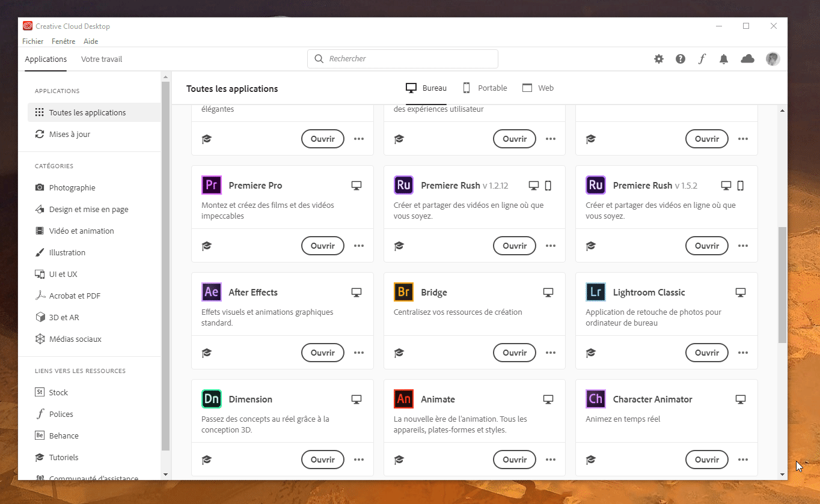Open more options for After Effects

(x=359, y=353)
